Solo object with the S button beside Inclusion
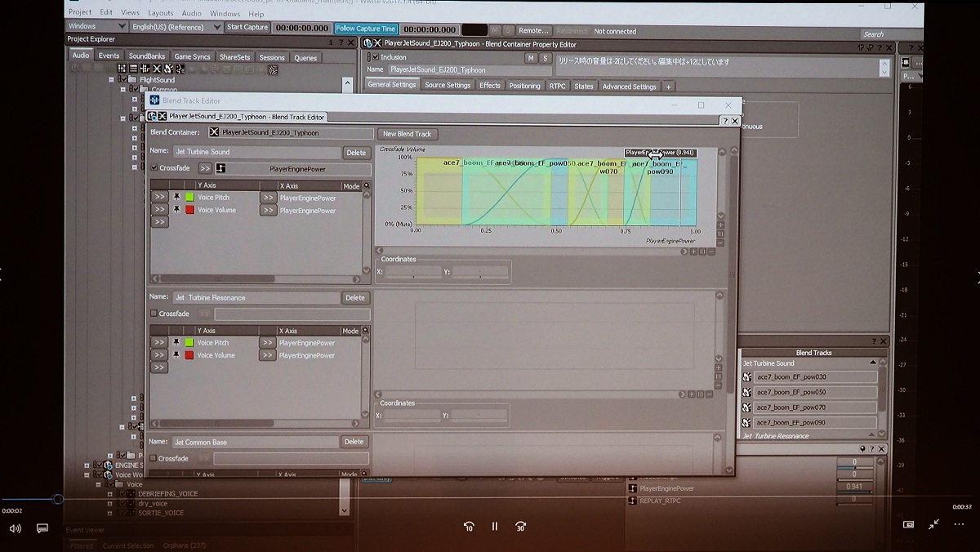The height and width of the screenshot is (552, 980). (x=545, y=58)
